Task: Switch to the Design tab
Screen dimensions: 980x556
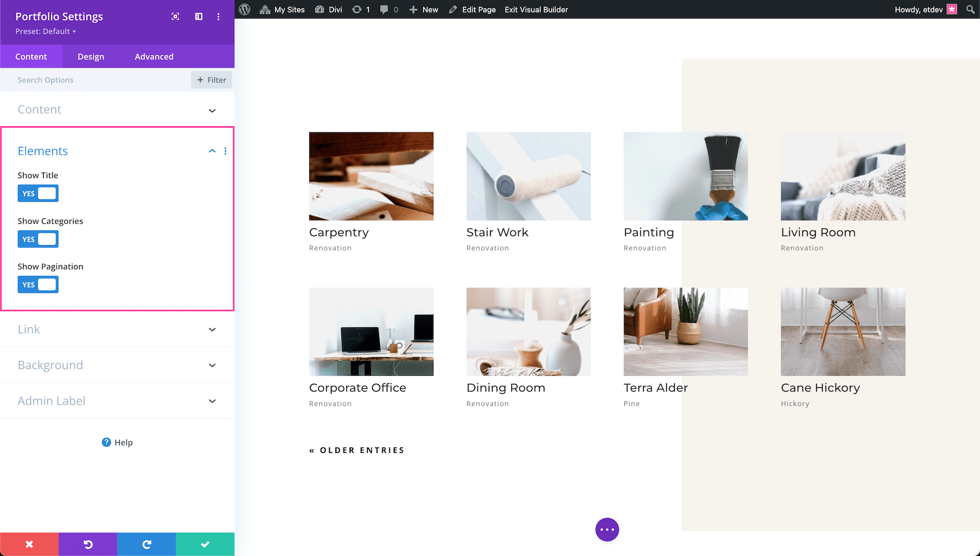Action: 90,56
